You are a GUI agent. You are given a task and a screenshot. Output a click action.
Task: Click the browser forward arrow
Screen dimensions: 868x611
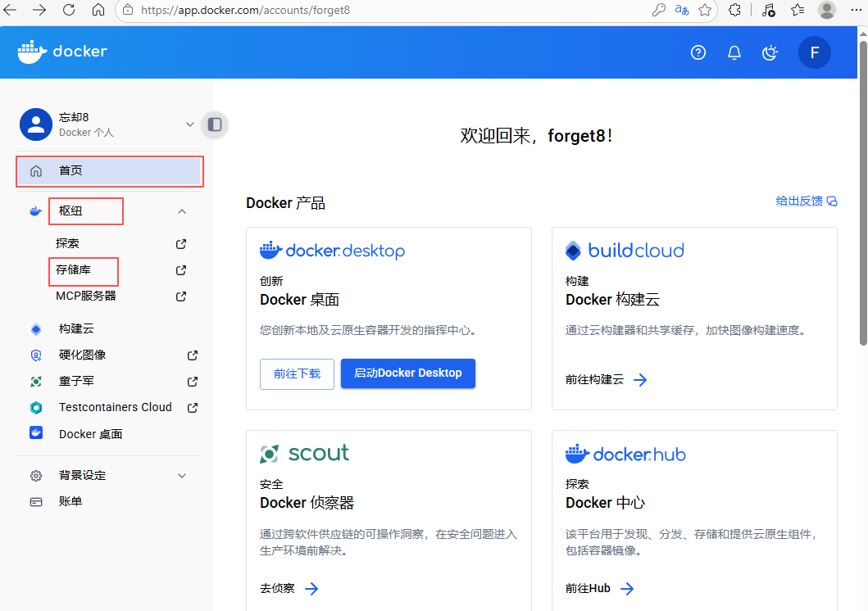[39, 10]
